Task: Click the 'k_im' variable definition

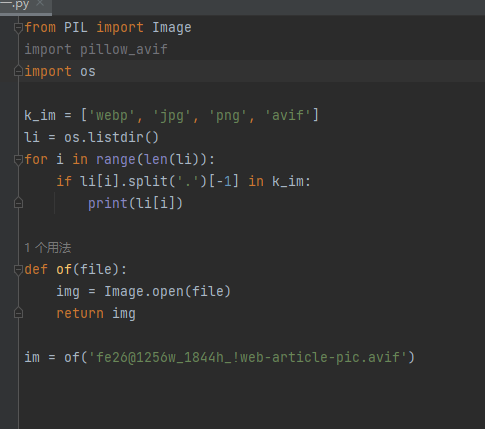Action: (x=40, y=116)
